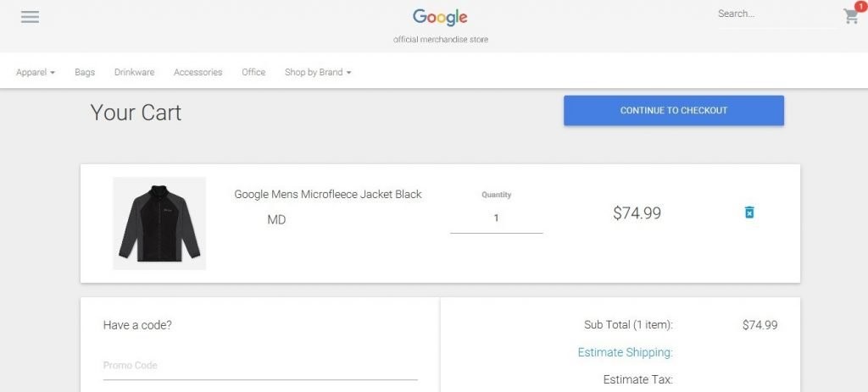Remove the jacket using the trash icon
The height and width of the screenshot is (392, 868).
pos(749,213)
